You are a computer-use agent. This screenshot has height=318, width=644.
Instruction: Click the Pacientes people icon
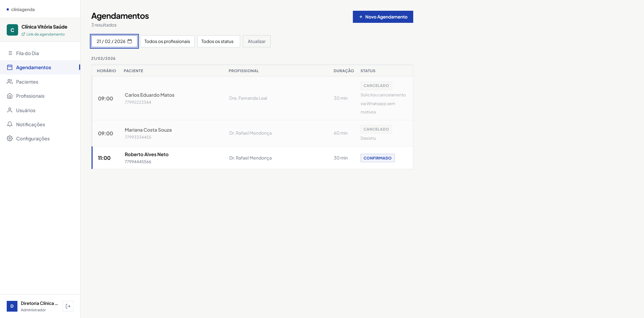[x=10, y=82]
